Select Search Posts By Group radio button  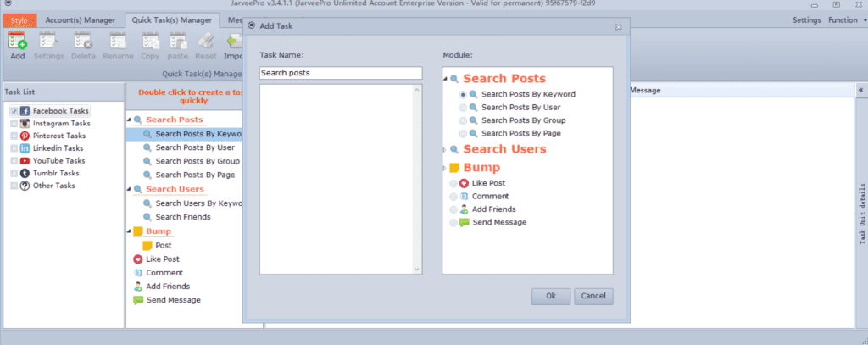pos(463,120)
